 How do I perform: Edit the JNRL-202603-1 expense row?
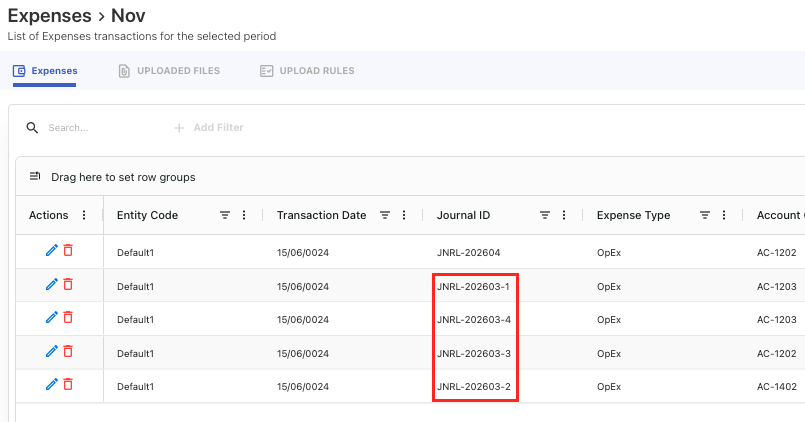point(52,285)
